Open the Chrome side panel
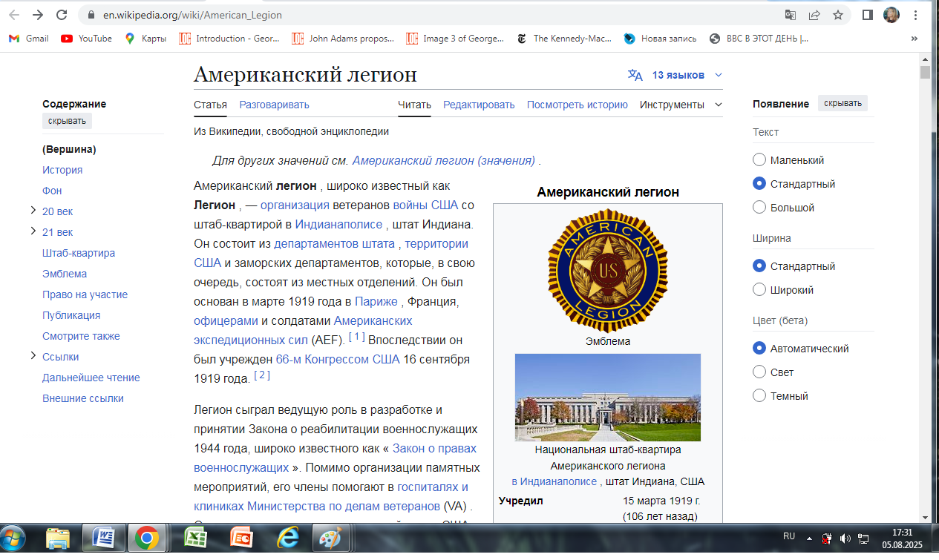The width and height of the screenshot is (939, 560). [x=867, y=15]
